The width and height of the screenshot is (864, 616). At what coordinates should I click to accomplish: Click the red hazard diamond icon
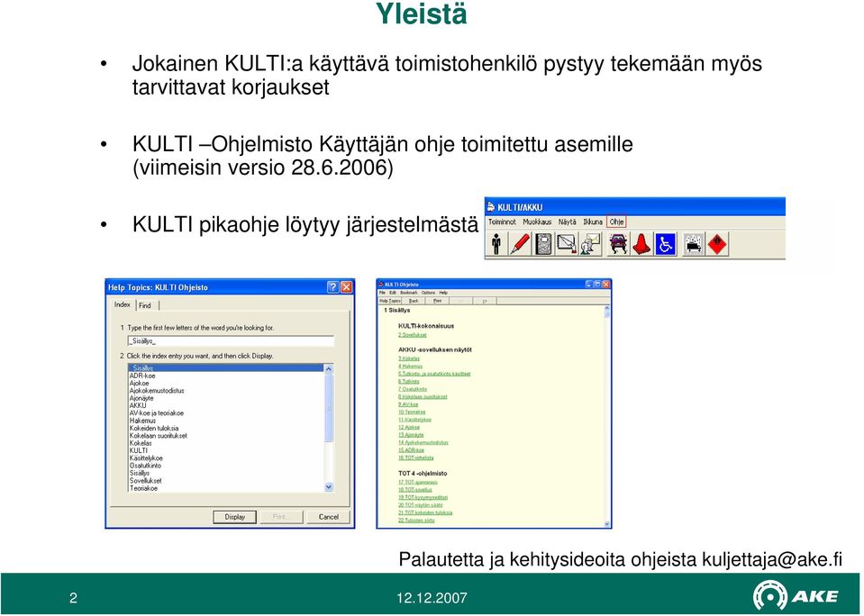point(717,244)
